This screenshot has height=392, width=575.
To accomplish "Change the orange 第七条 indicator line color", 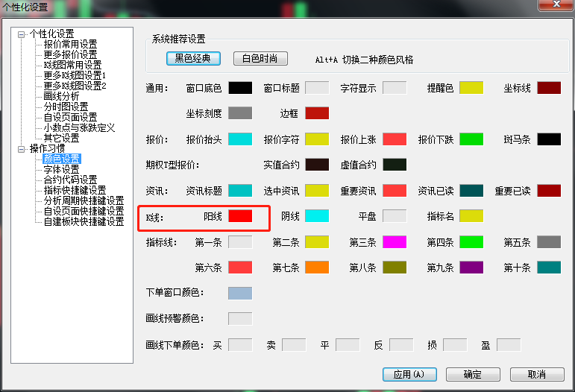I will pos(317,268).
